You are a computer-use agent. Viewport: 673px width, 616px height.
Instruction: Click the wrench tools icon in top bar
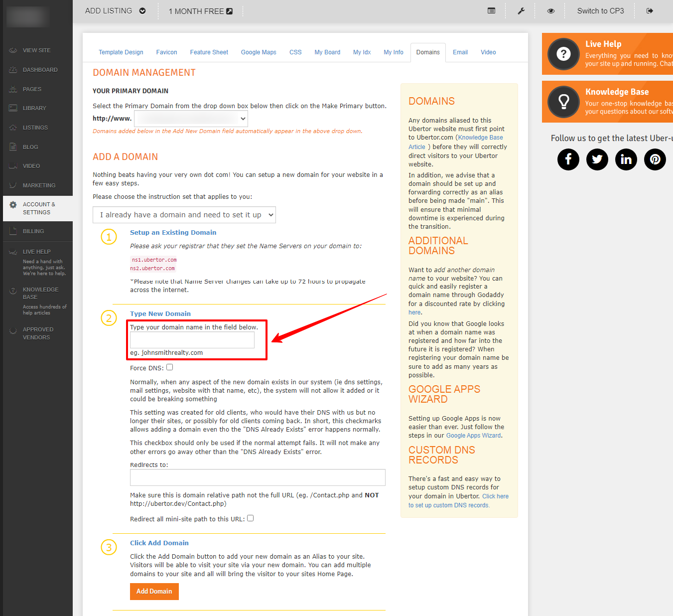(521, 11)
